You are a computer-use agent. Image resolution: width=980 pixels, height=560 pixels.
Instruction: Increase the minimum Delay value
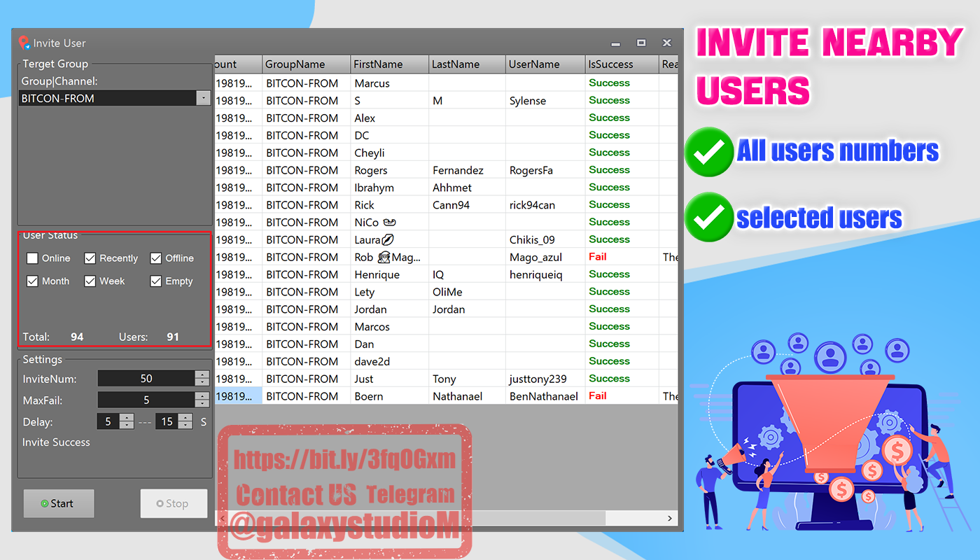(x=127, y=417)
